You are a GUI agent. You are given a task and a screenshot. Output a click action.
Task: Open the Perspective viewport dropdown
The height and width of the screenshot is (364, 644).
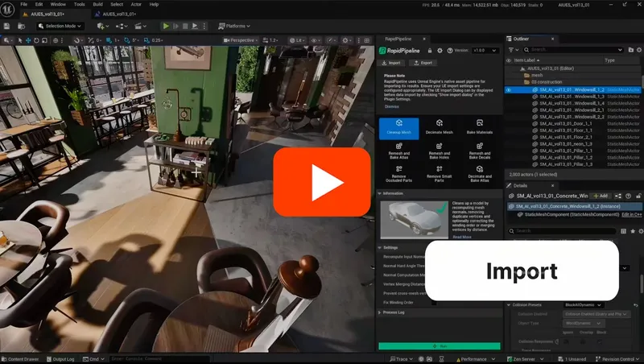pyautogui.click(x=241, y=40)
